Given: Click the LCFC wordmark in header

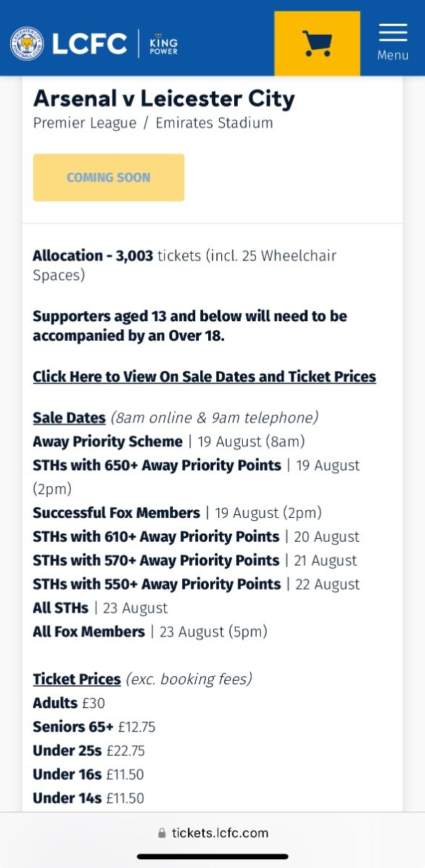Looking at the screenshot, I should 90,44.
